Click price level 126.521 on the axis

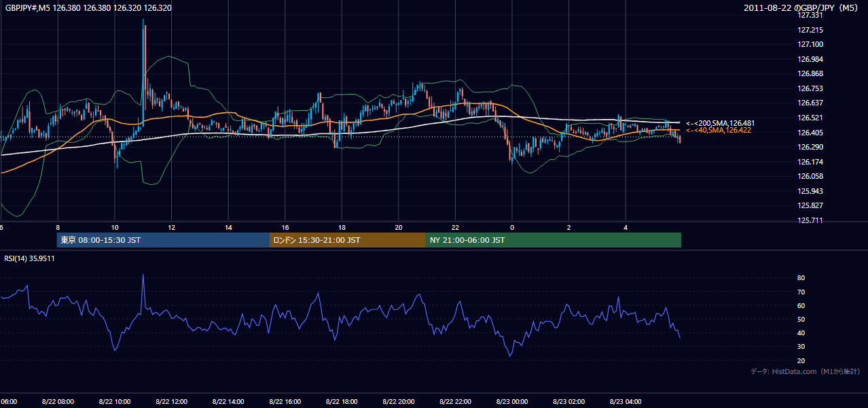(810, 118)
